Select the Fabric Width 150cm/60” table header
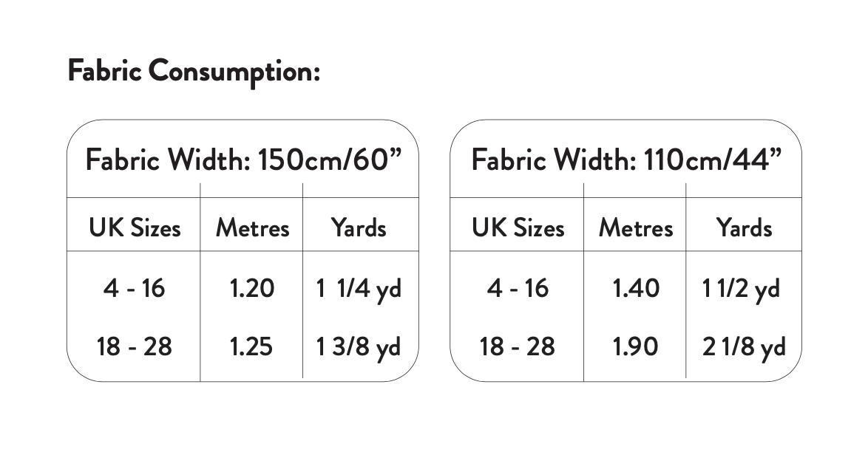The image size is (868, 455). click(x=247, y=160)
